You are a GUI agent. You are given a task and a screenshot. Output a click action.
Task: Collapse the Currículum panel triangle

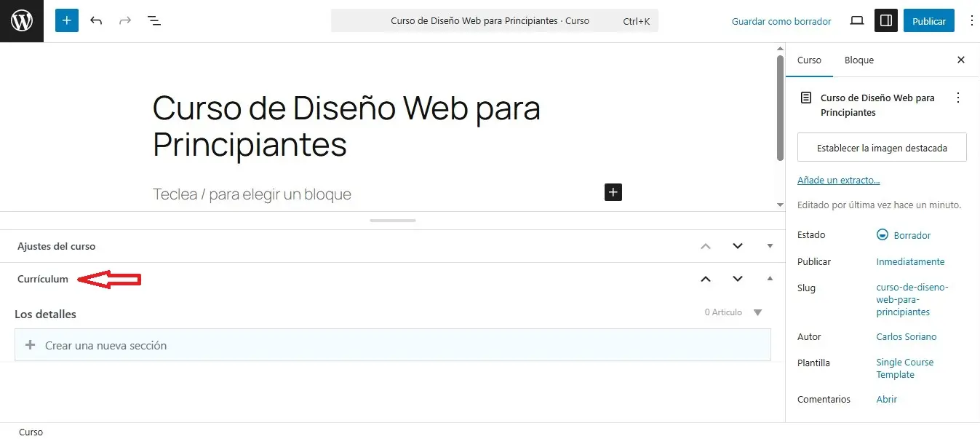tap(770, 279)
